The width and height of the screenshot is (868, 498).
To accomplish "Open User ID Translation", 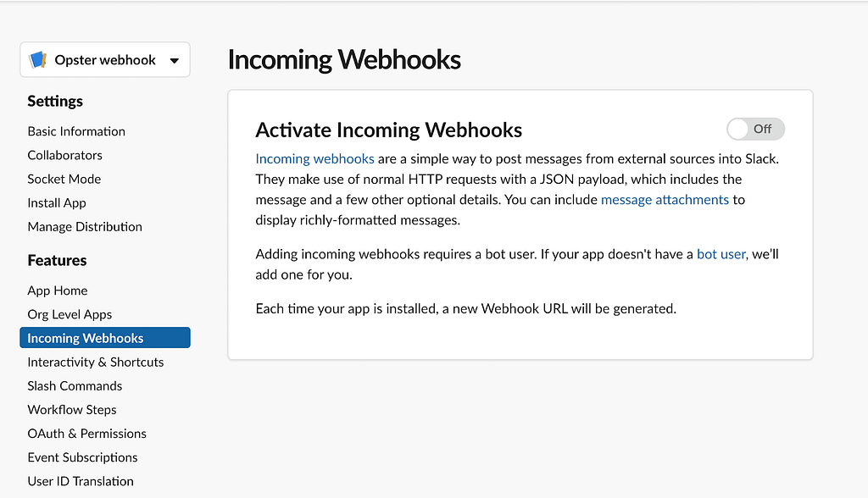I will pyautogui.click(x=81, y=481).
